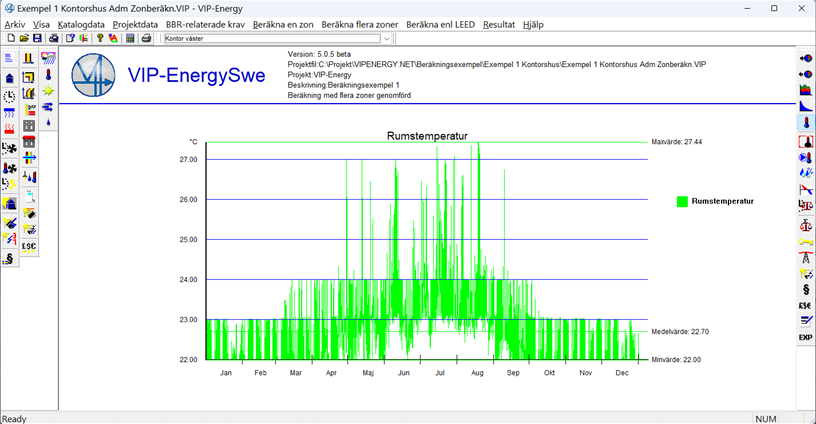Expand the Kontor väster zone dropdown
816x424 pixels.
pos(386,38)
